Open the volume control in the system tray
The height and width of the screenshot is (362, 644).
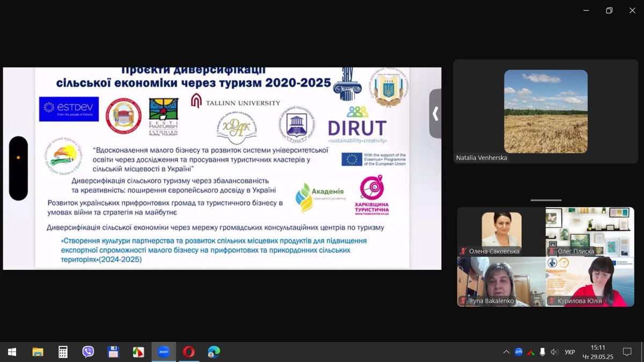pos(554,352)
